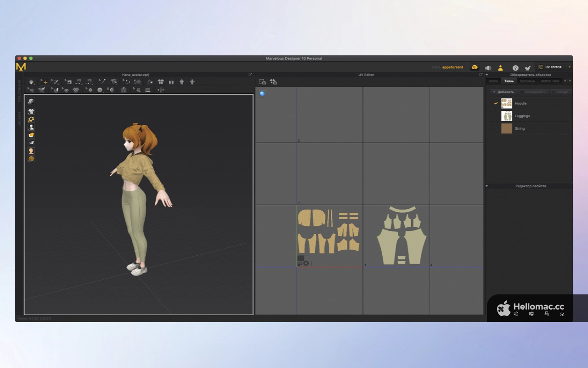The image size is (588, 368).
Task: Click the first camera snapshot icon in UV Editor
Action: tap(262, 82)
